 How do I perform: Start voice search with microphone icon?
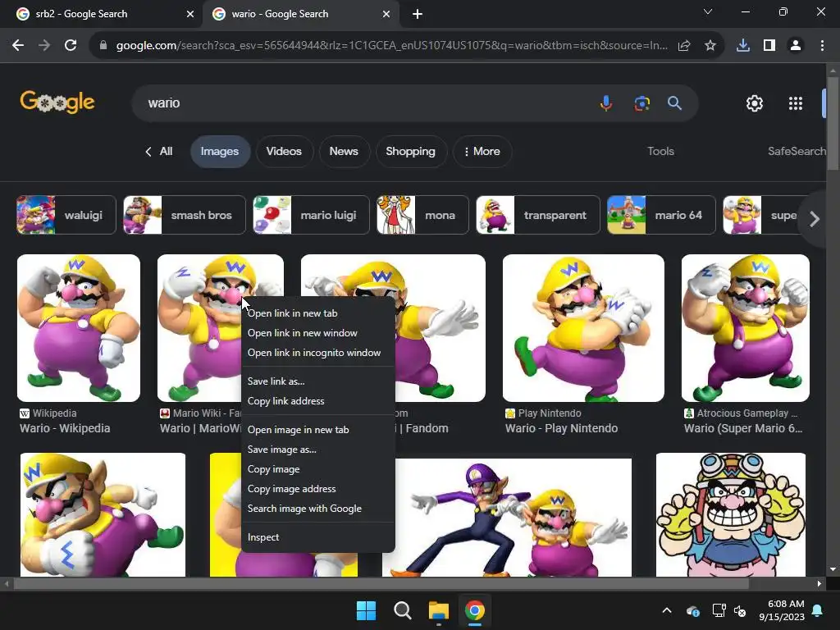606,103
